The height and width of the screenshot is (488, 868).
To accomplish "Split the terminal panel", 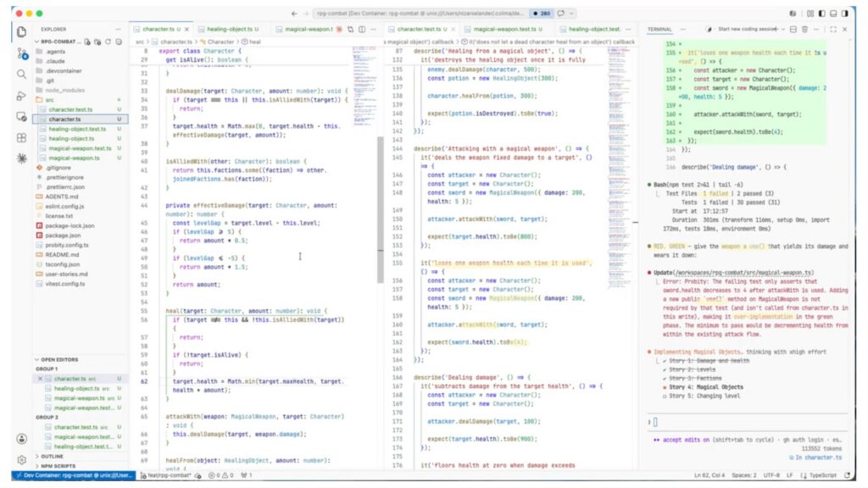I will (x=793, y=29).
